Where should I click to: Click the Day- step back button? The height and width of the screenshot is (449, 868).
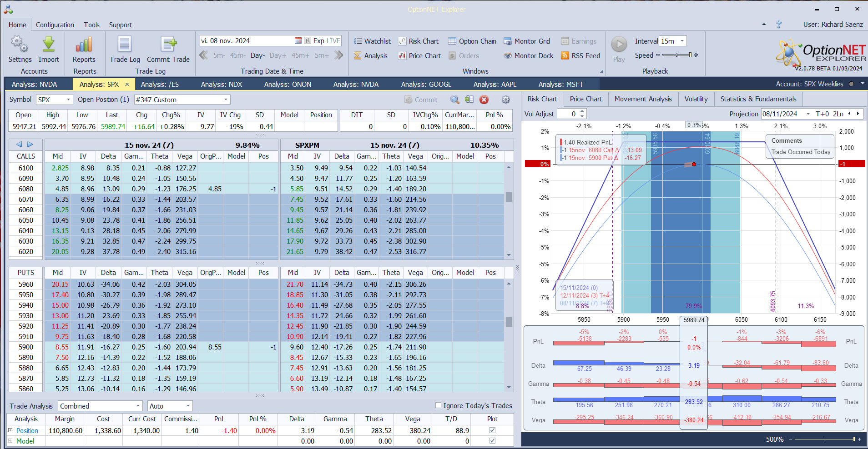click(257, 55)
